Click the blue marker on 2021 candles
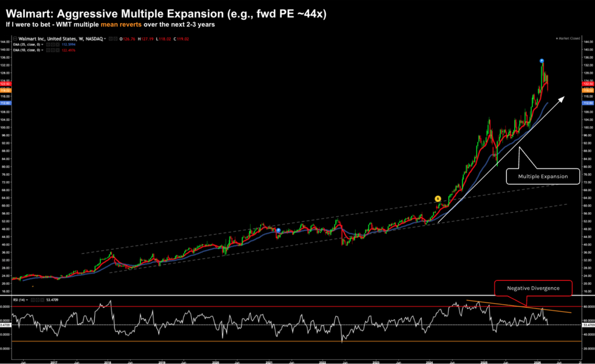This screenshot has height=364, width=595. pos(278,230)
